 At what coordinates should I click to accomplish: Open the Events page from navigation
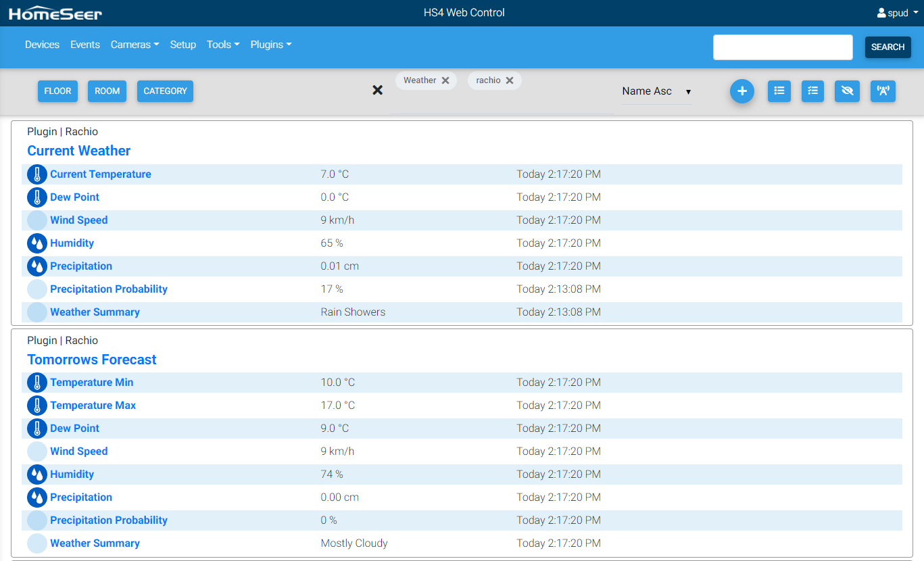[85, 45]
